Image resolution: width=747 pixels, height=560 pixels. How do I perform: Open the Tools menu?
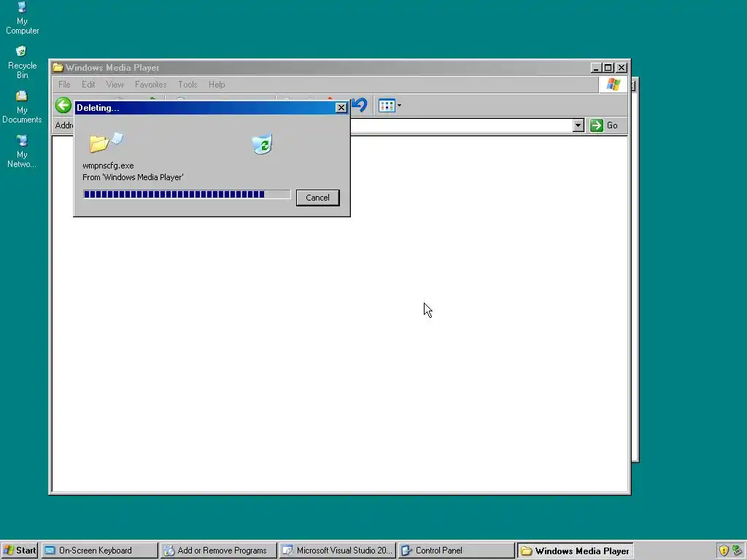coord(187,85)
